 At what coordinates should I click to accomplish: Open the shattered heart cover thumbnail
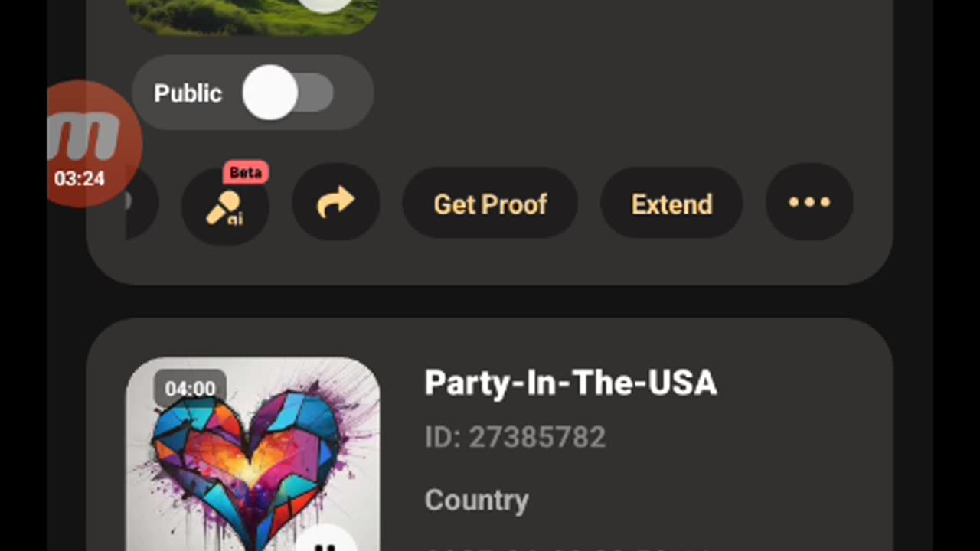point(253,454)
